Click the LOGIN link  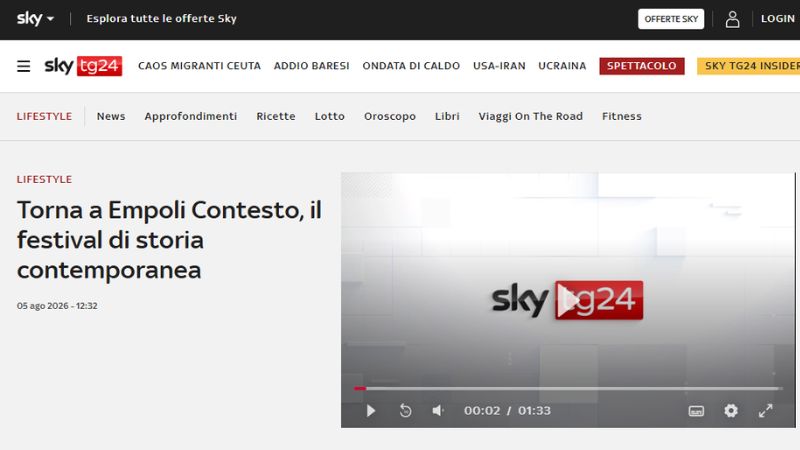pos(778,19)
